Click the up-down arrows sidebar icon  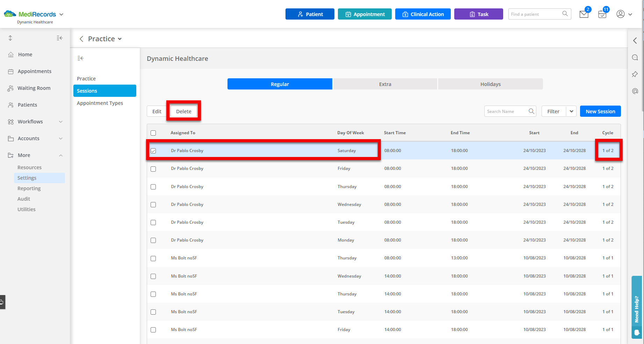[10, 38]
